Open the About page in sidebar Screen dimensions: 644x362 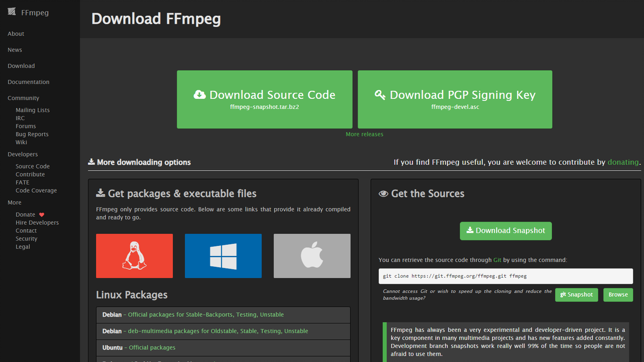coord(16,33)
